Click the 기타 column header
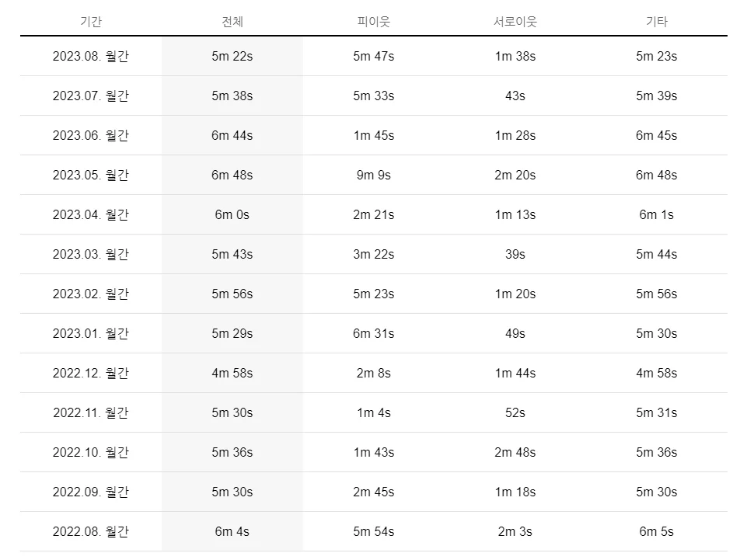The height and width of the screenshot is (560, 740). coord(657,22)
